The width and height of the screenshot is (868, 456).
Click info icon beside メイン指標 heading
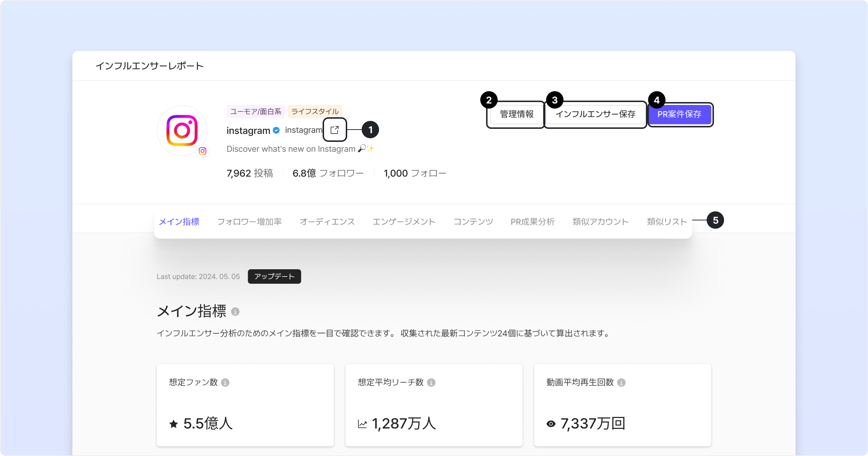tap(235, 312)
